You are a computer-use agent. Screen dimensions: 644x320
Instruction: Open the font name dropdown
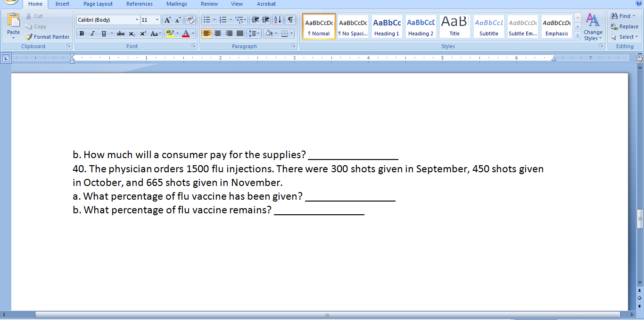click(137, 20)
